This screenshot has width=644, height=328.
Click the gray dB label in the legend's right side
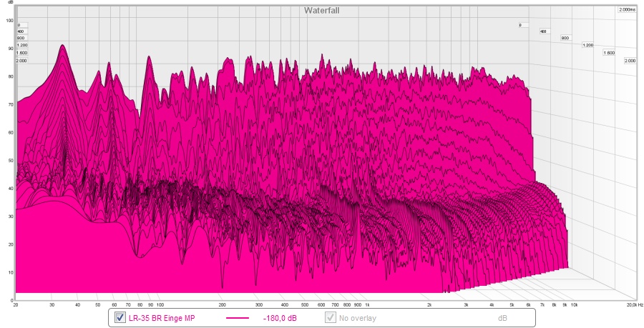502,318
